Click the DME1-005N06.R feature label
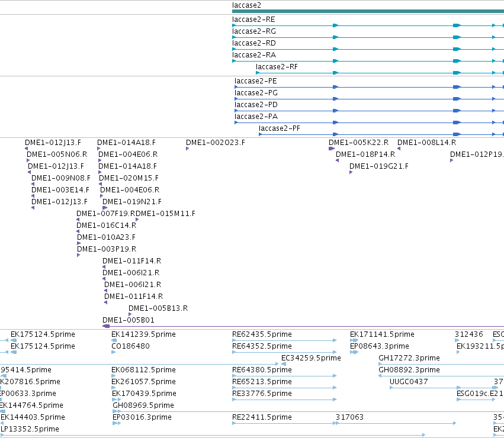Screen dimensions: 504x438 click(57, 154)
